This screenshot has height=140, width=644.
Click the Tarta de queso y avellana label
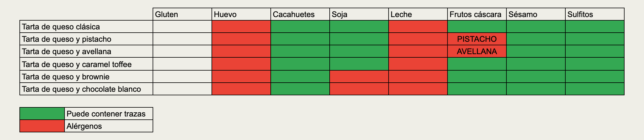click(x=67, y=51)
